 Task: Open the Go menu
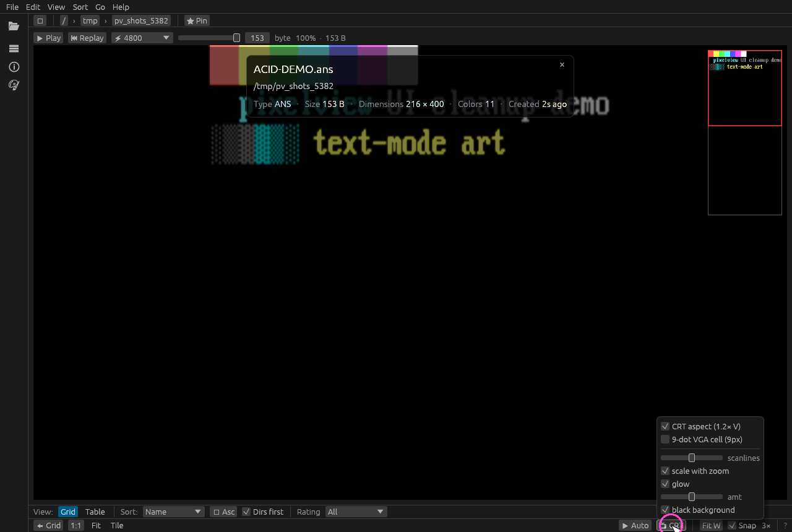click(x=100, y=7)
